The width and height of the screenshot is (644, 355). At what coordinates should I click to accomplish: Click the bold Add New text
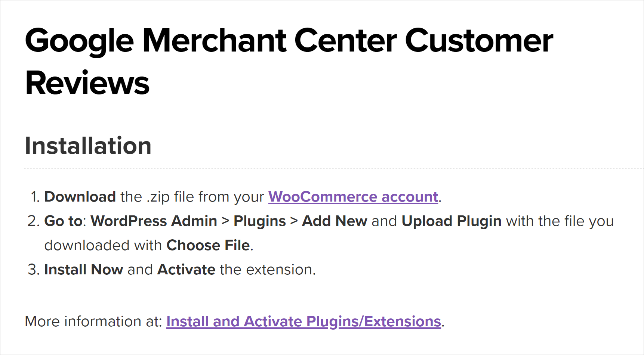tap(335, 221)
